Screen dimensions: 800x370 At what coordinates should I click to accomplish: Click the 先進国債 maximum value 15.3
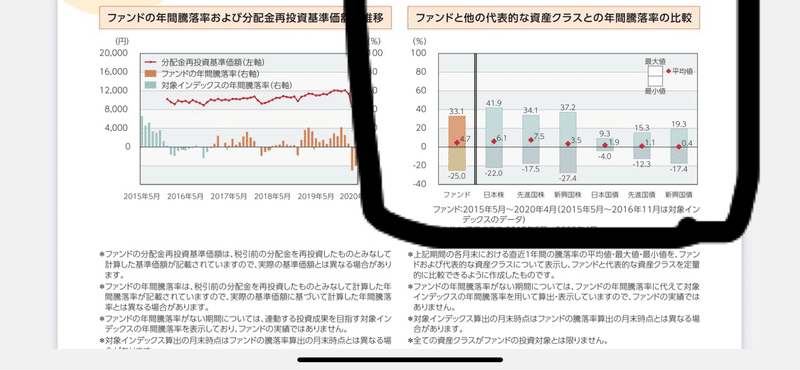642,128
